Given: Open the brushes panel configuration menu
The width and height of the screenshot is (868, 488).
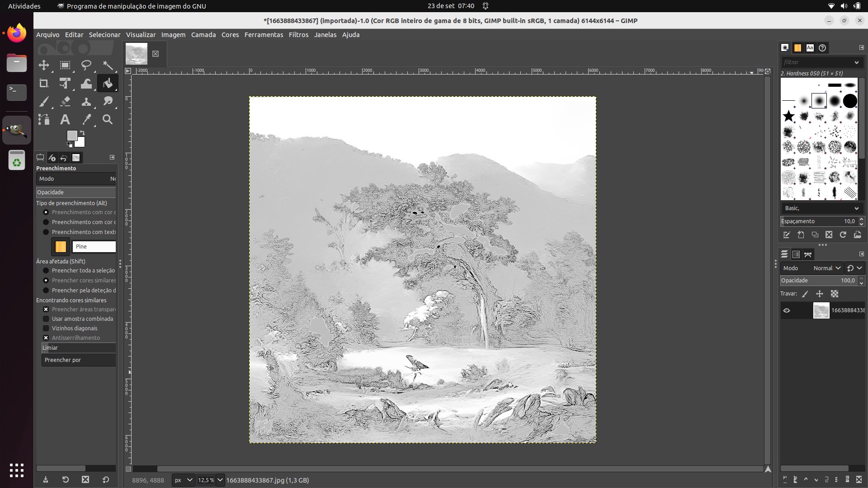Looking at the screenshot, I should tap(861, 47).
